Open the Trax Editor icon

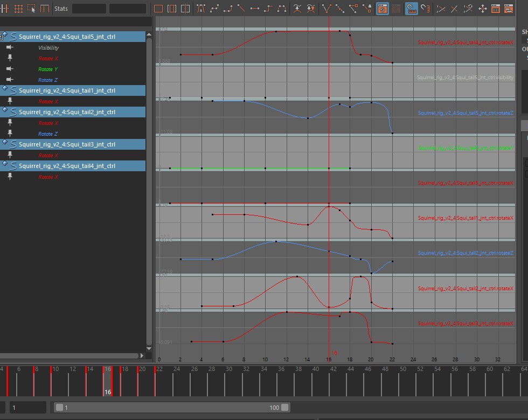tap(509, 9)
